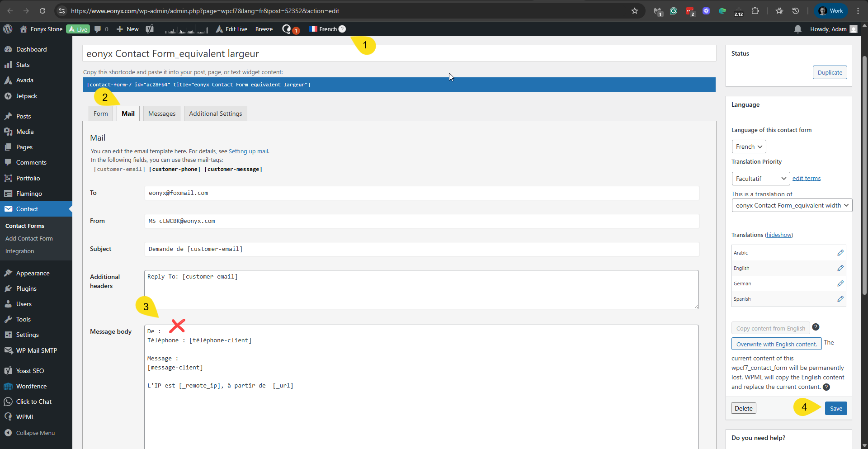Open the Grammarly extension icon
This screenshot has height=449, width=868.
(x=674, y=11)
